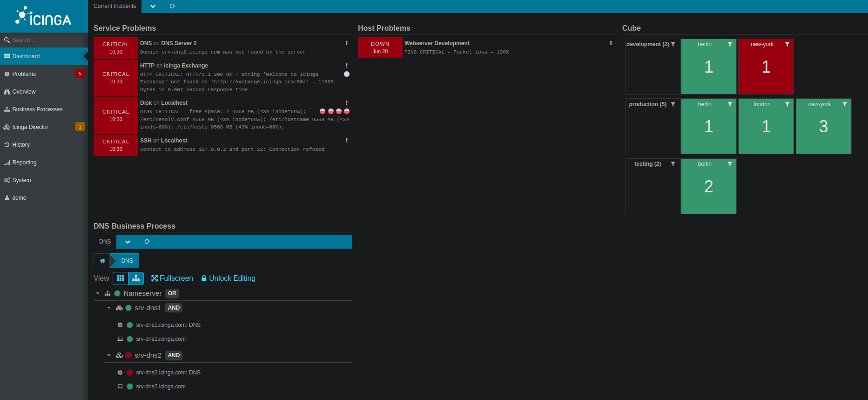The height and width of the screenshot is (400, 868).
Task: Collapse the Nameserver tree node
Action: (x=98, y=293)
